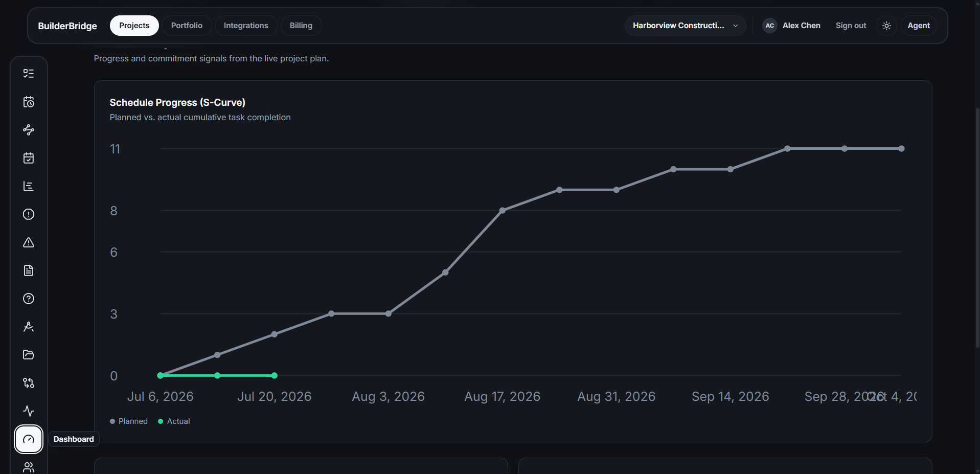980x474 pixels.
Task: Click the Sign out link
Action: pyautogui.click(x=851, y=26)
